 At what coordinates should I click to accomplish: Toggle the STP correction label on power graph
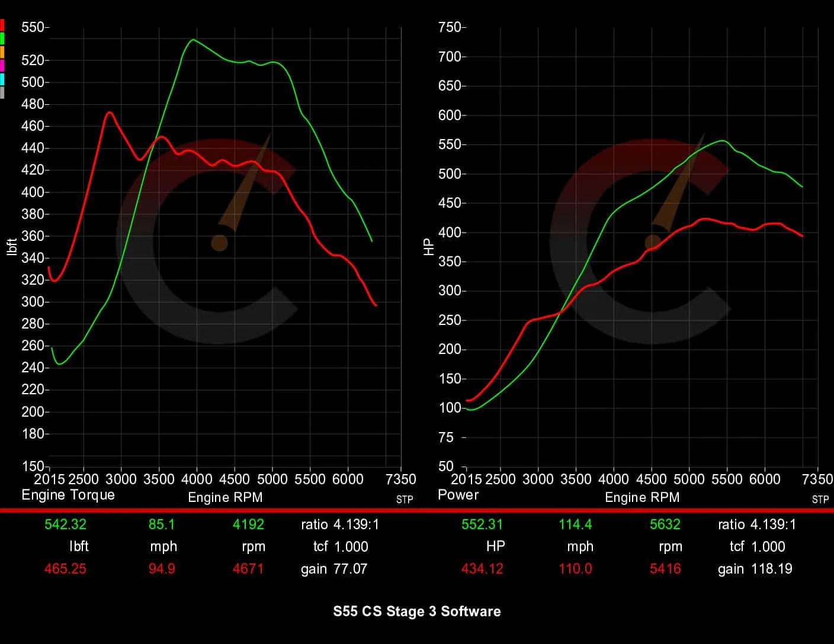pos(821,500)
